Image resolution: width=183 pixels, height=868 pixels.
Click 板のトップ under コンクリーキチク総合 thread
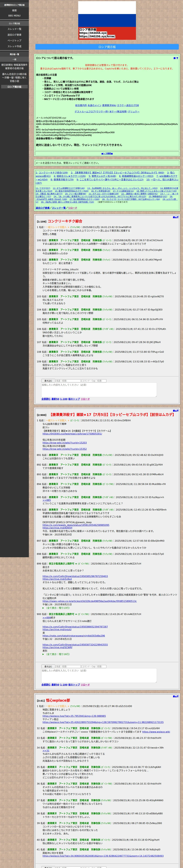(x=74, y=399)
